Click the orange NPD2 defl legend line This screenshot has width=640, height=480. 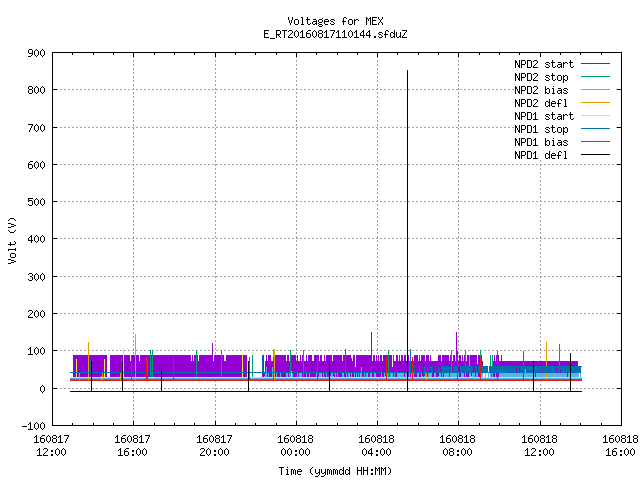pos(595,102)
